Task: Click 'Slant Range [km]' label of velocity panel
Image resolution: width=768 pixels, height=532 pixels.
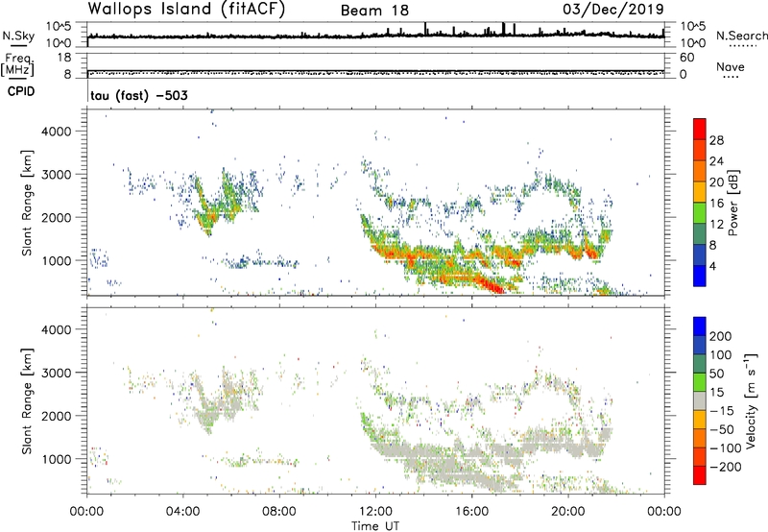Action: click(27, 401)
